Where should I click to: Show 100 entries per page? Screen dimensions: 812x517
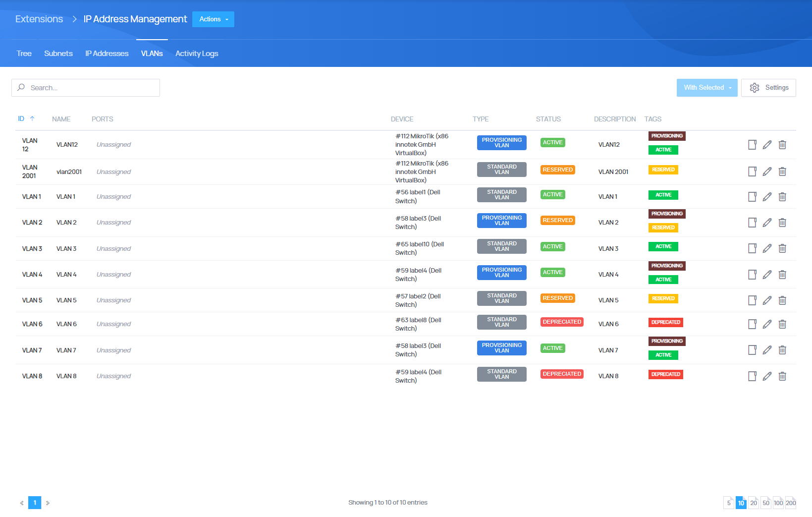click(x=778, y=503)
